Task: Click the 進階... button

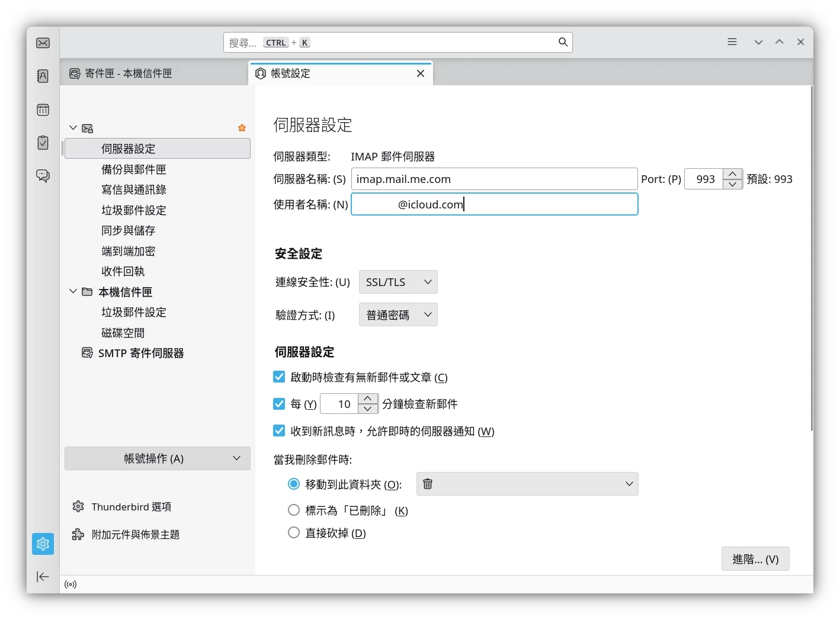Action: click(754, 558)
